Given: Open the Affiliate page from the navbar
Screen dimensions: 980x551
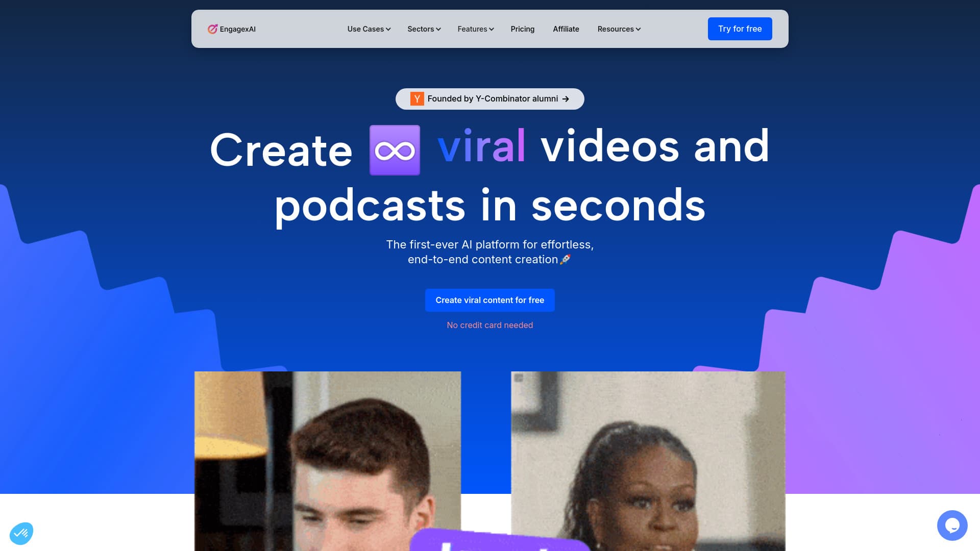Looking at the screenshot, I should [566, 29].
